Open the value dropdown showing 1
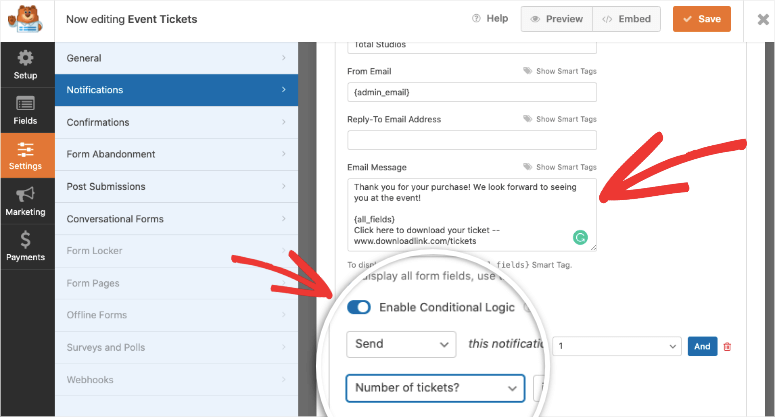 pyautogui.click(x=617, y=346)
